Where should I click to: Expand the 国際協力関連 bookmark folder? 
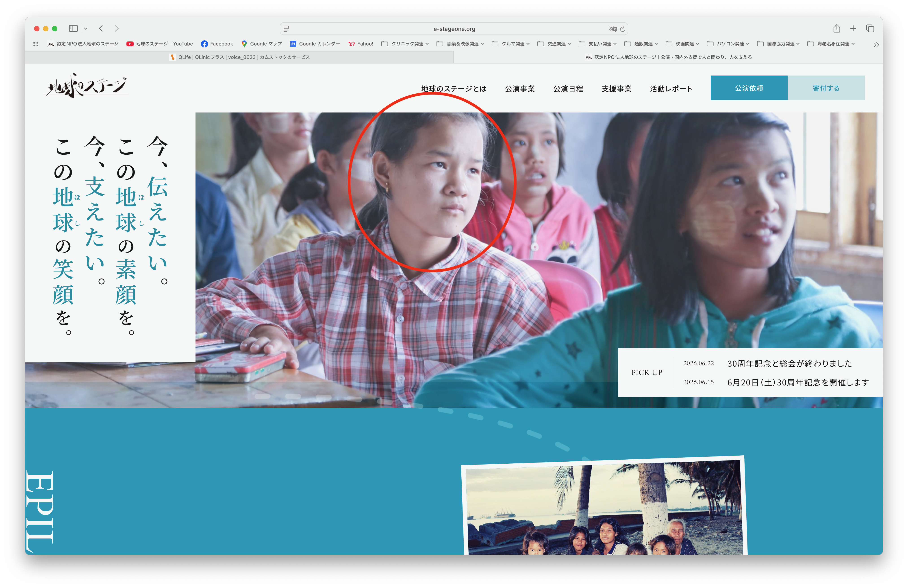pyautogui.click(x=779, y=44)
